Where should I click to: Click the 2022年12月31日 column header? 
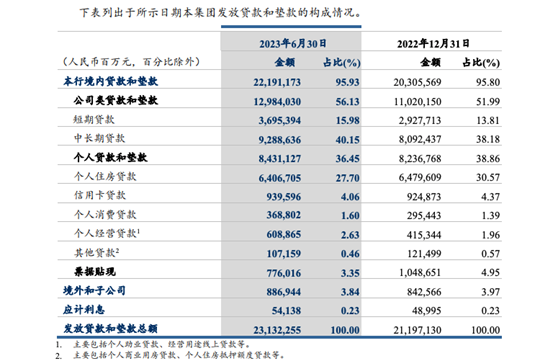click(433, 44)
